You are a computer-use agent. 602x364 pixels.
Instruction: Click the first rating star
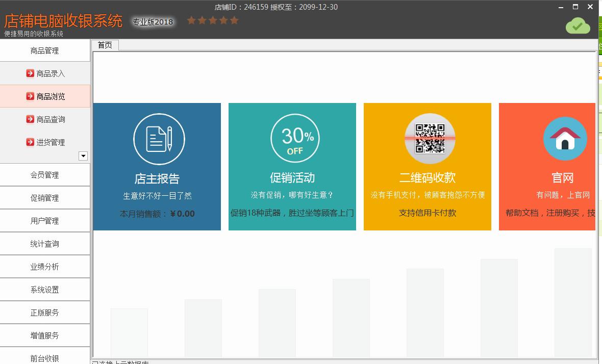coord(191,20)
